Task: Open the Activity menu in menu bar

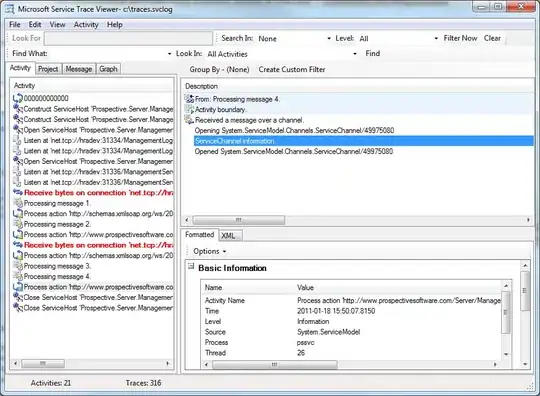Action: point(86,25)
